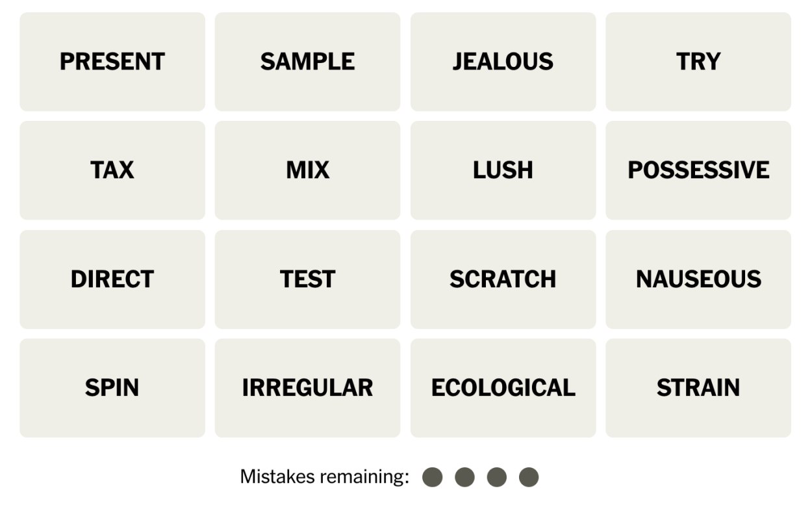This screenshot has height=505, width=812.
Task: Choose the IRREGULAR word card
Action: 308,388
